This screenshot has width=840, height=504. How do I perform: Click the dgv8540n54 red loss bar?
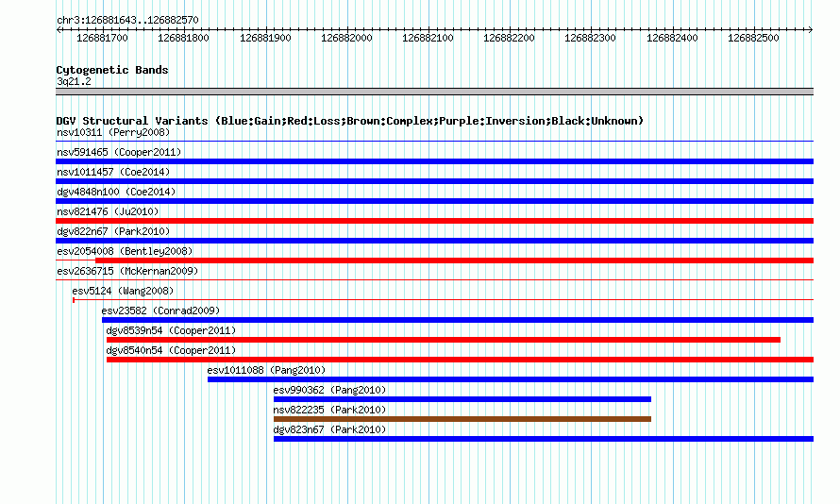(461, 360)
